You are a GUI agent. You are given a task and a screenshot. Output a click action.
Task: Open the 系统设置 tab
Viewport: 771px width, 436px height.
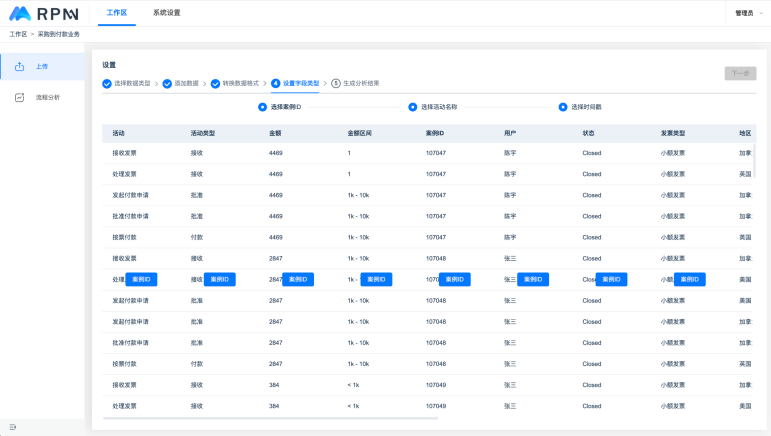(166, 13)
